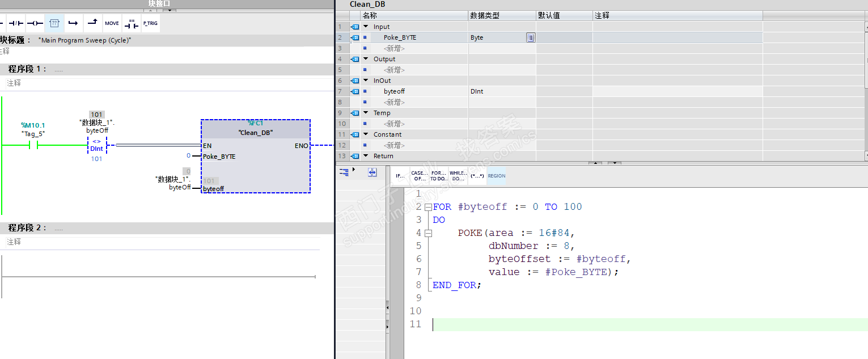Click the interface splitter up arrow

pos(595,163)
